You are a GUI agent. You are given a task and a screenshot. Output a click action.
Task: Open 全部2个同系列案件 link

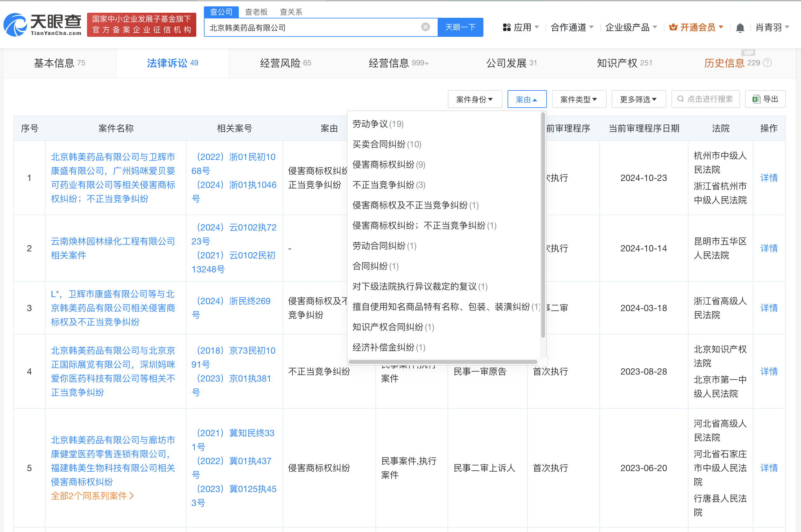point(92,496)
